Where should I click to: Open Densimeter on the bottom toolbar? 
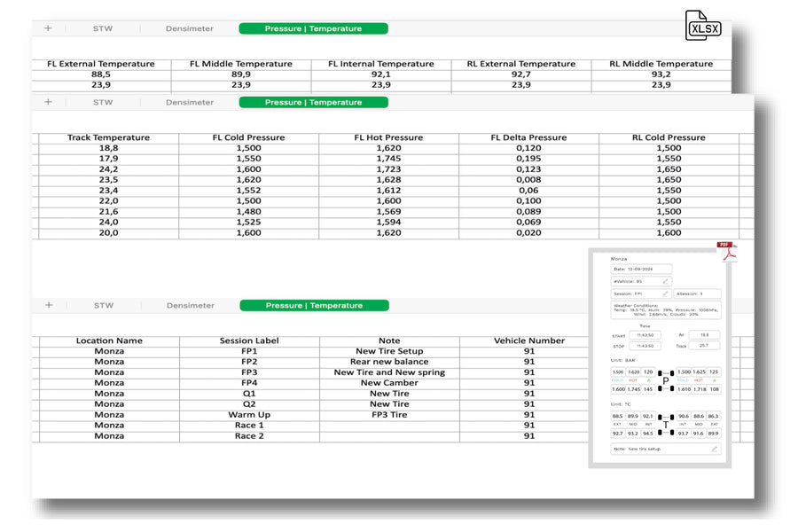click(189, 304)
